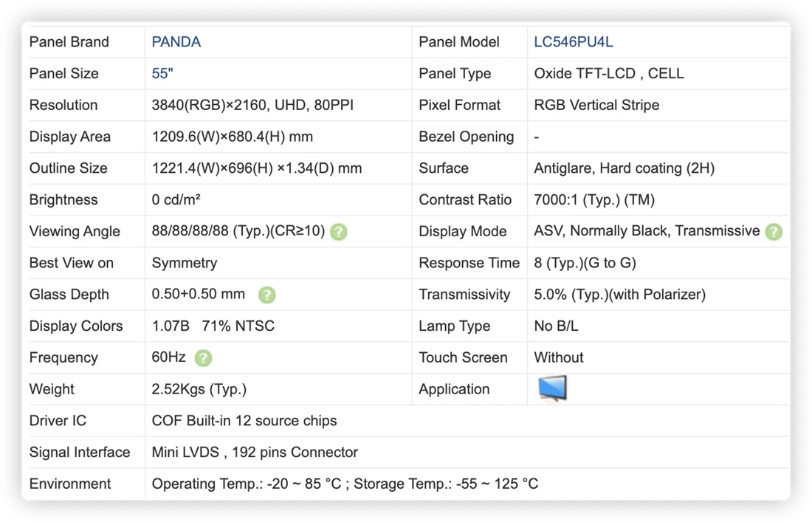
Task: Select the display colors value 1.07B 71% NTSC
Action: click(213, 326)
